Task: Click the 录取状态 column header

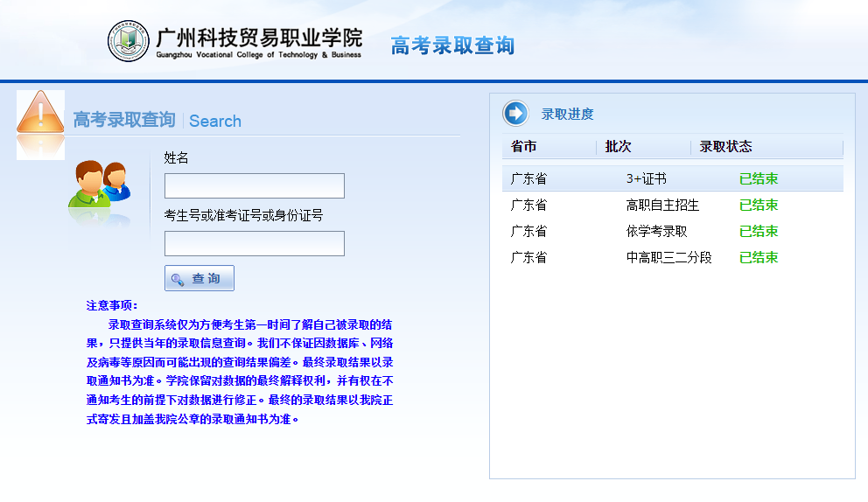Action: pos(725,147)
